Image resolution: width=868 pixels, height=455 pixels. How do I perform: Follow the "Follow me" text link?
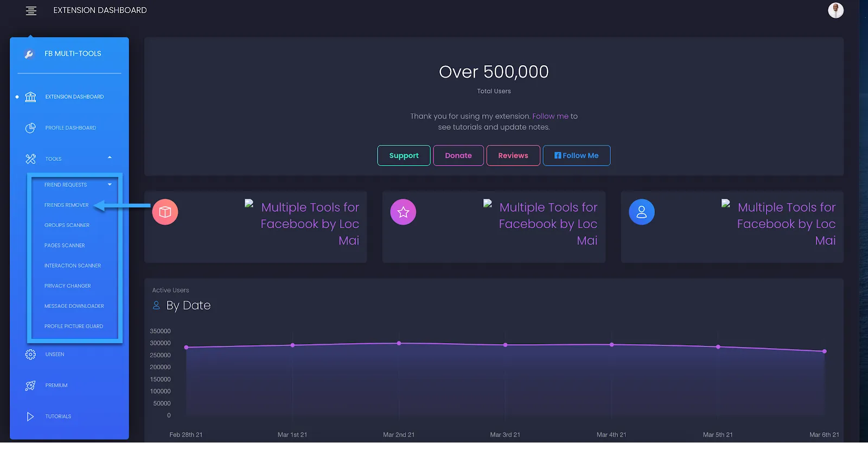550,116
